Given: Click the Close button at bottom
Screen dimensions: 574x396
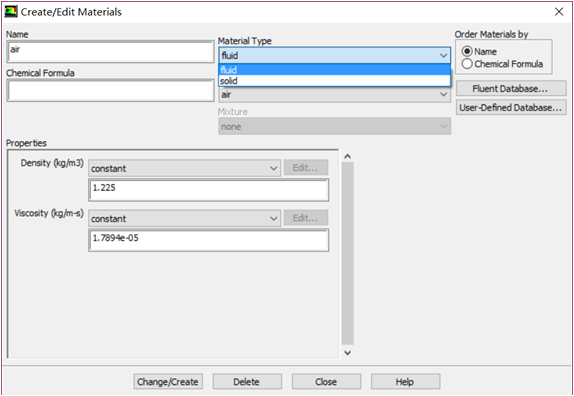Looking at the screenshot, I should [326, 382].
